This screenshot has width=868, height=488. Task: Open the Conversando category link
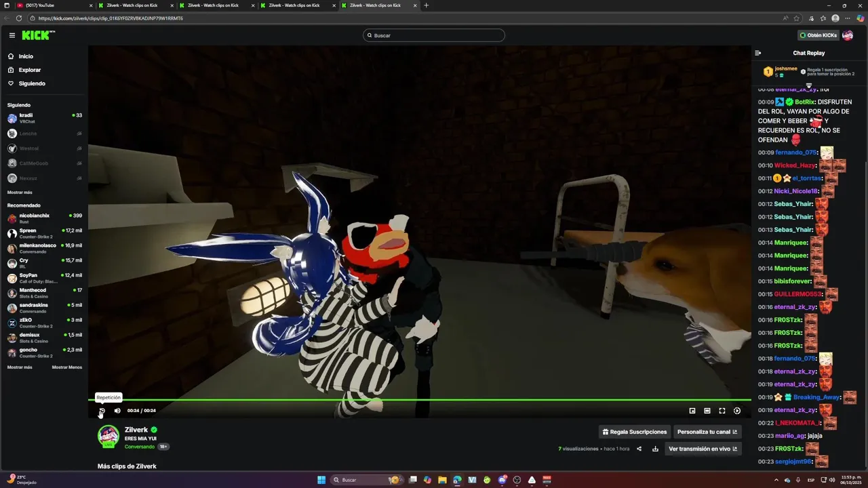click(x=140, y=447)
